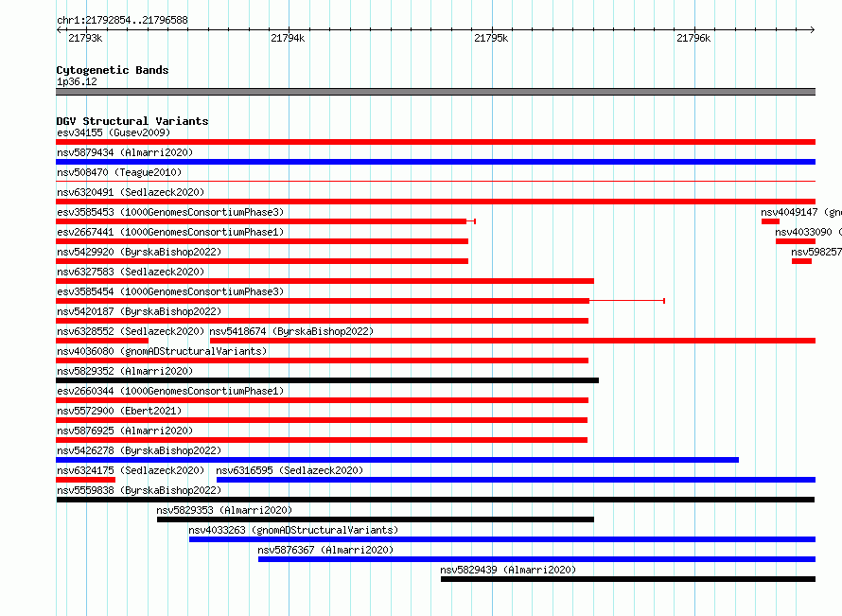The height and width of the screenshot is (616, 842).
Task: Click the short red nsv6328552 bar
Action: [x=102, y=341]
